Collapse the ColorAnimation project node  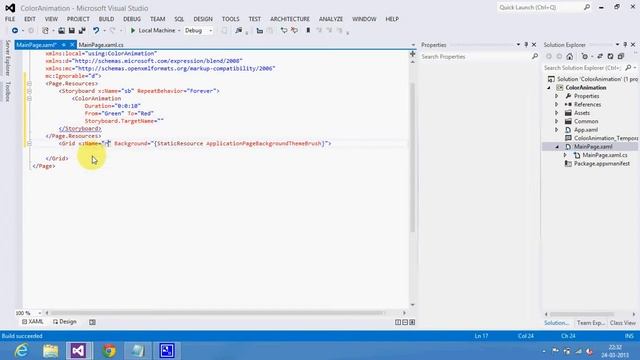pos(549,88)
